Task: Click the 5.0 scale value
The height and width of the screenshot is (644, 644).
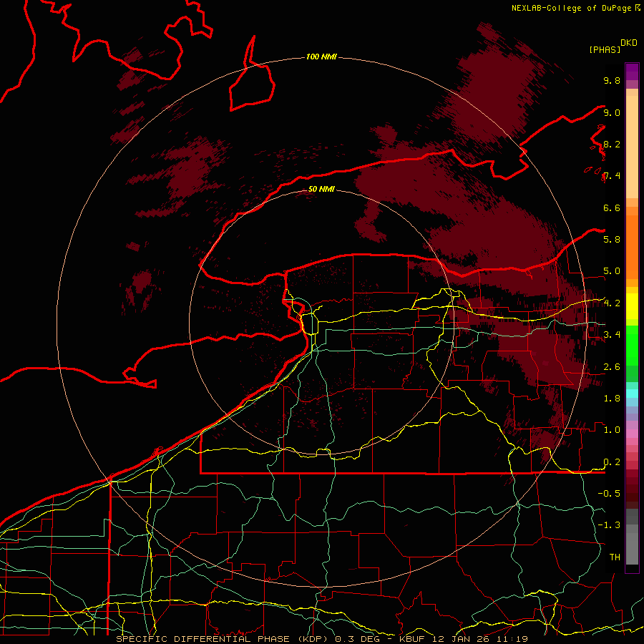Action: tap(612, 271)
